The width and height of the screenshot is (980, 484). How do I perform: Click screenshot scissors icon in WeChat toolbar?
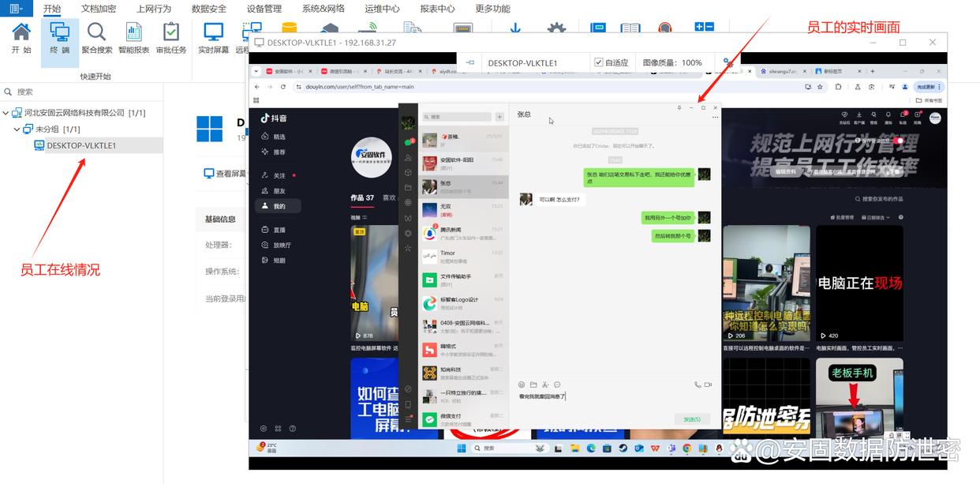point(545,385)
